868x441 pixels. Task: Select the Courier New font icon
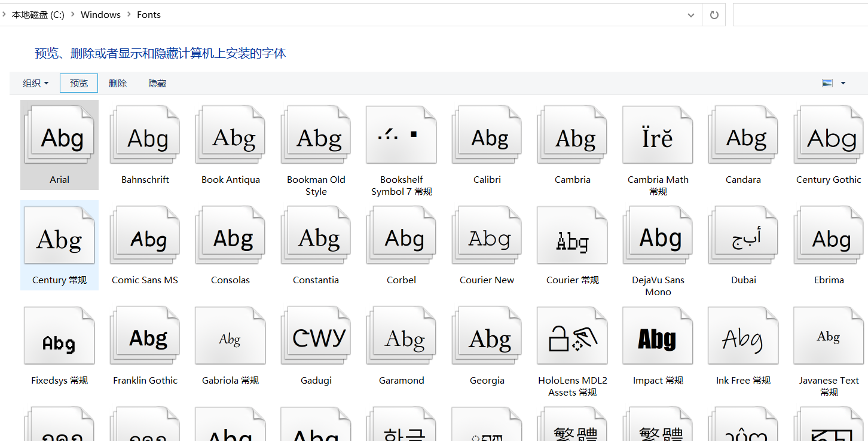tap(487, 235)
